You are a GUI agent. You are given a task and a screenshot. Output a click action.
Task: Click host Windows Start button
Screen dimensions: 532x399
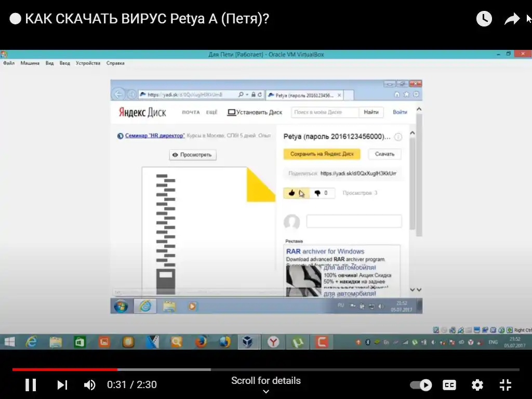[x=9, y=342]
